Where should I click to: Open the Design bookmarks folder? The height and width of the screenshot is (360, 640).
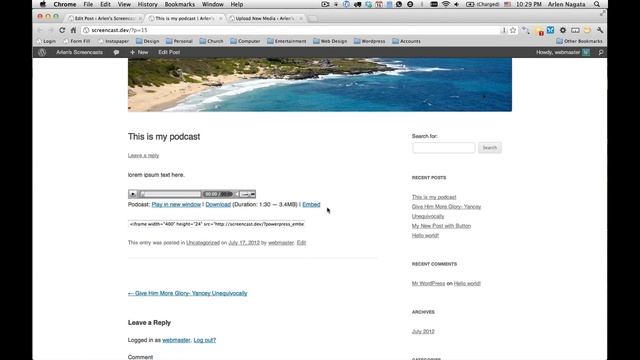pyautogui.click(x=148, y=41)
